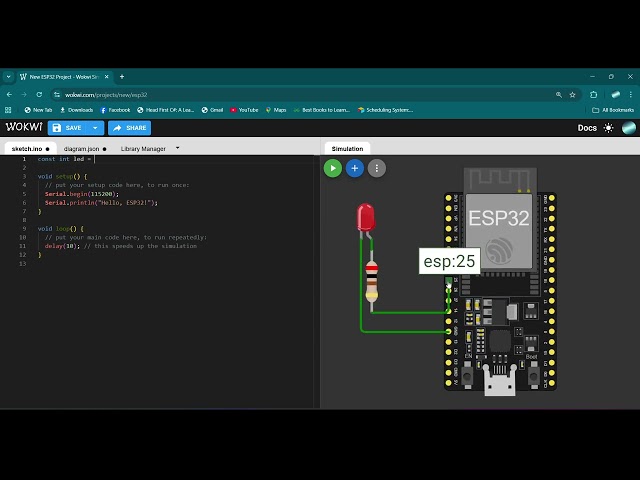The width and height of the screenshot is (640, 480).
Task: Click the Boot button on ESP32 board
Action: point(533,375)
